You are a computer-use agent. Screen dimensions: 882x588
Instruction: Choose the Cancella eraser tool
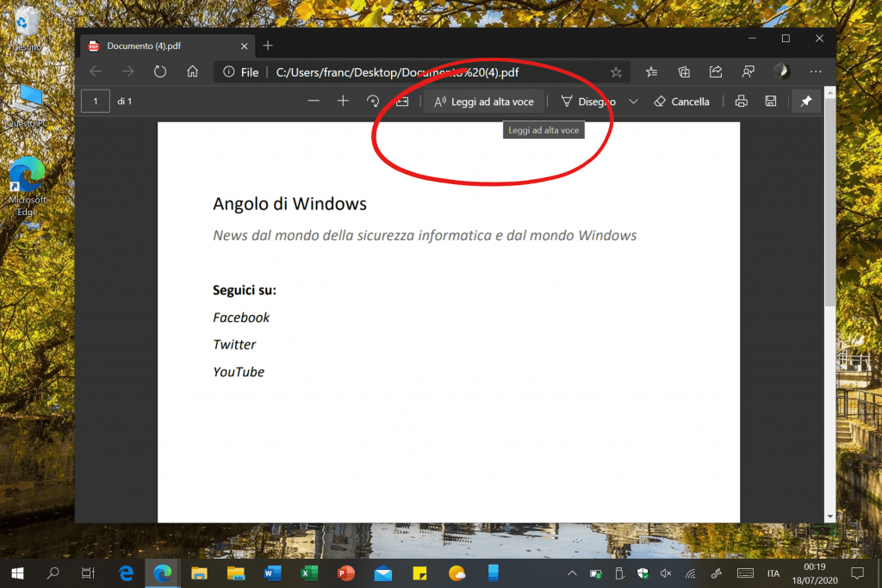(x=681, y=102)
